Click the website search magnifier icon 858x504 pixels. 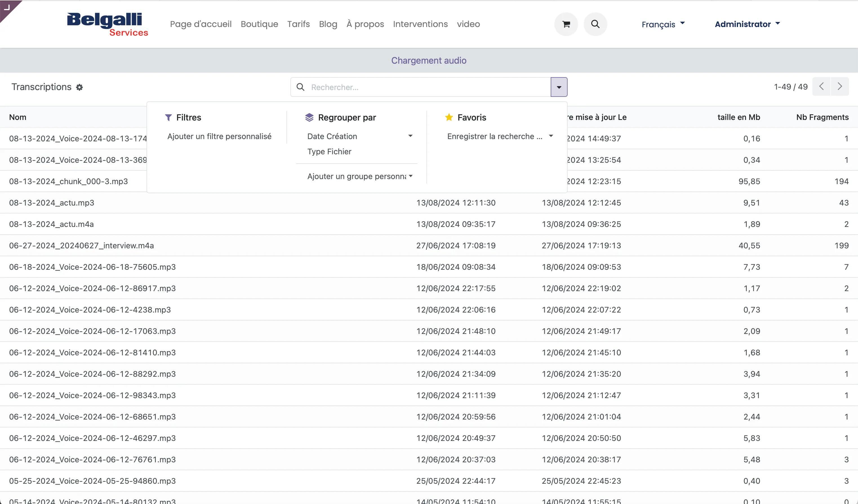click(x=595, y=24)
